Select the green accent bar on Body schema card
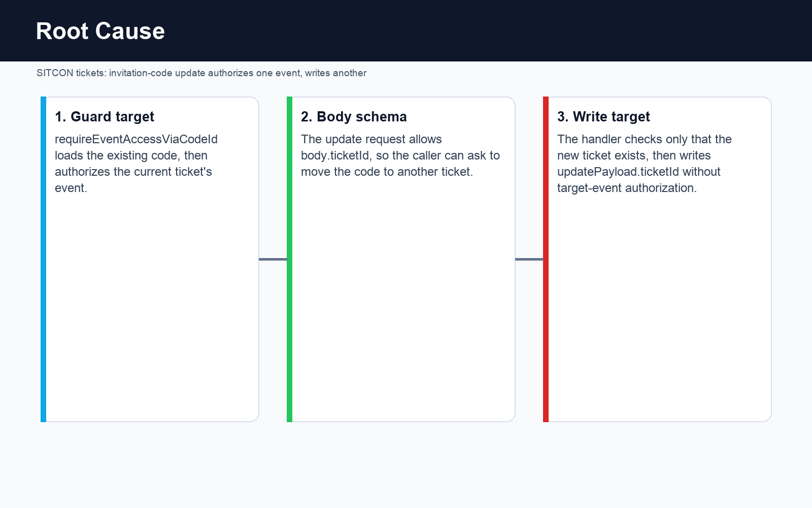 coord(289,259)
